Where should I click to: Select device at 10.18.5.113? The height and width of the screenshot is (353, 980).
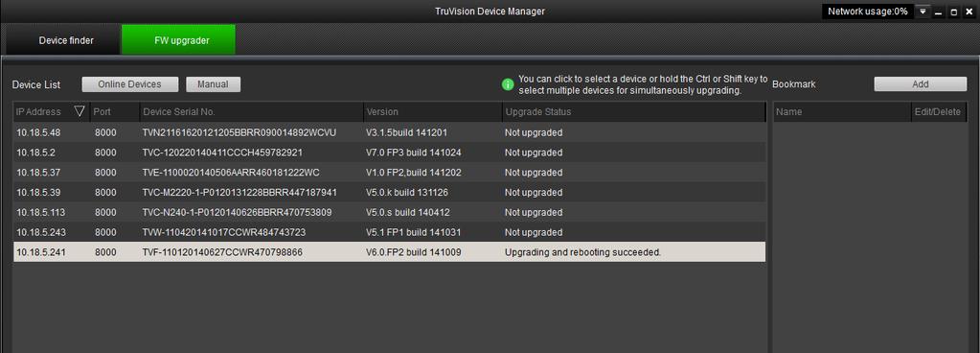pyautogui.click(x=389, y=212)
